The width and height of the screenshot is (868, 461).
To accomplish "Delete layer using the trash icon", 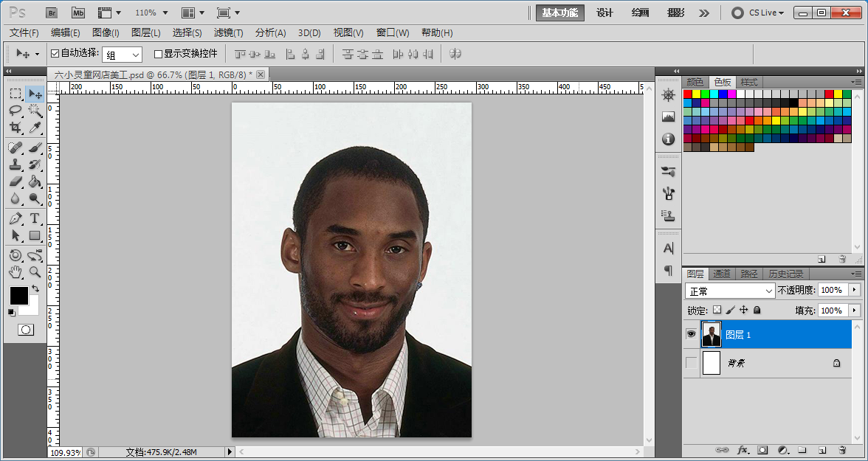I will tap(841, 449).
